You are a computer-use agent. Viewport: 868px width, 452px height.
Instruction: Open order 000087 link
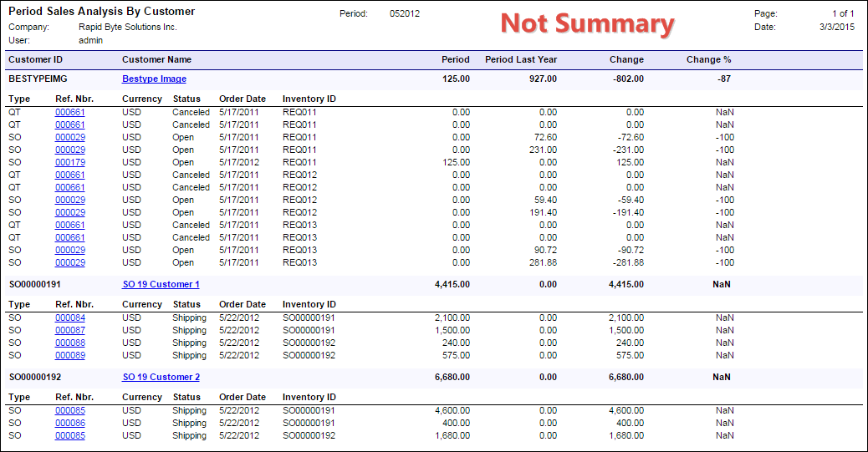pos(69,331)
